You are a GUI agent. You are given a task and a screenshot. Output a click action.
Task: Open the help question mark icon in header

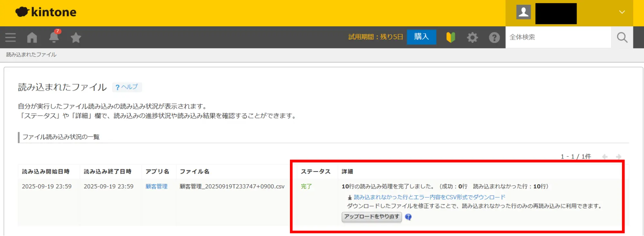coord(494,38)
